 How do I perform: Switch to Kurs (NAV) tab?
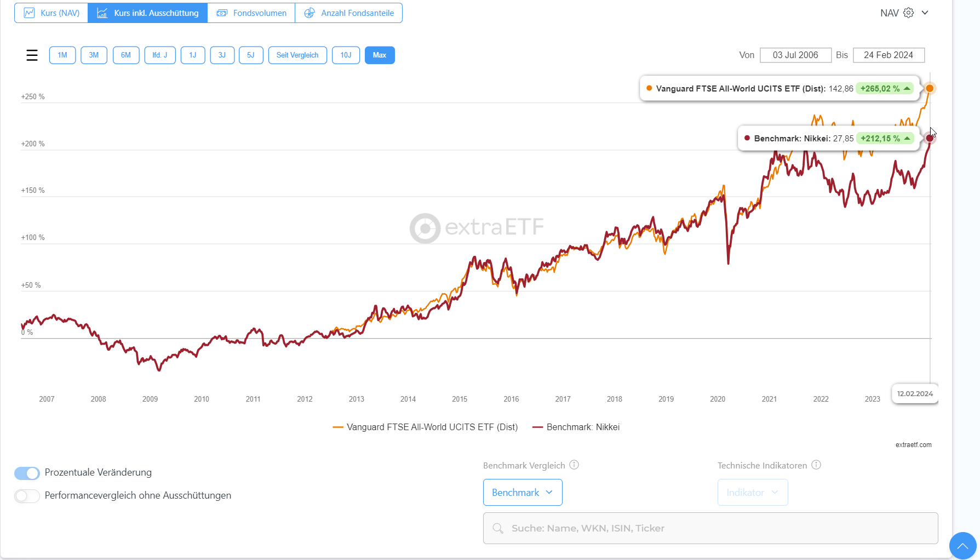coord(51,13)
